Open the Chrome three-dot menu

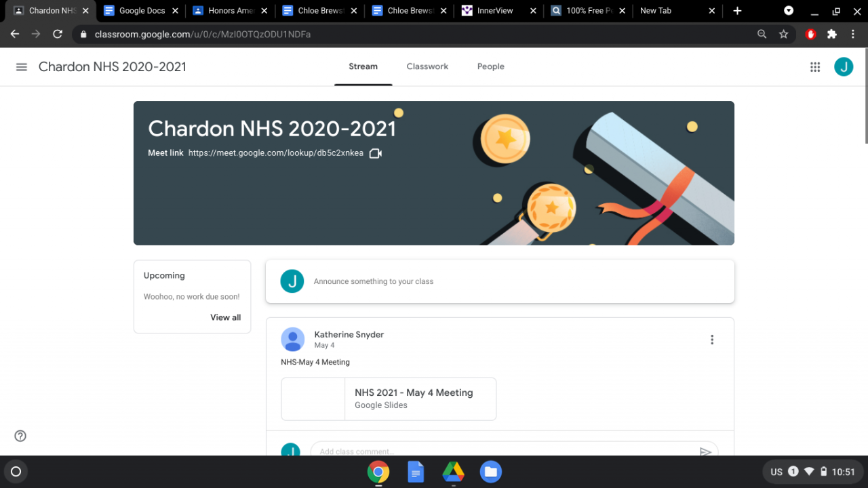(x=852, y=34)
